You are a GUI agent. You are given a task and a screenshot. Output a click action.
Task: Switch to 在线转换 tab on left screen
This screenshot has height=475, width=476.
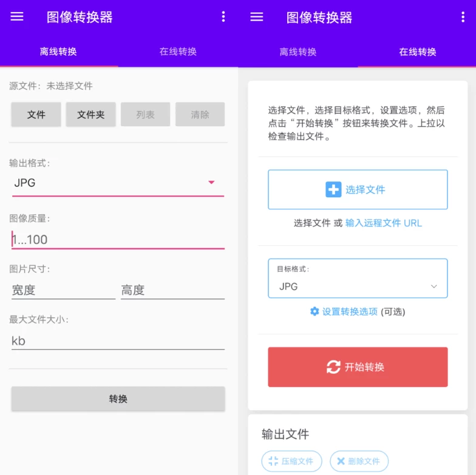[x=178, y=52]
